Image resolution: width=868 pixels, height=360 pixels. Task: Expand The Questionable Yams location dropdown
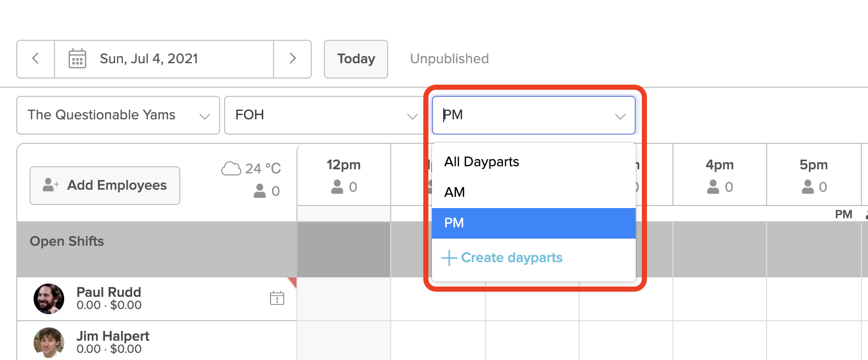point(118,115)
